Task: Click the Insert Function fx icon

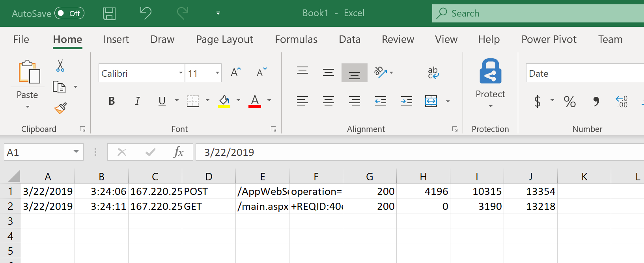Action: click(178, 152)
